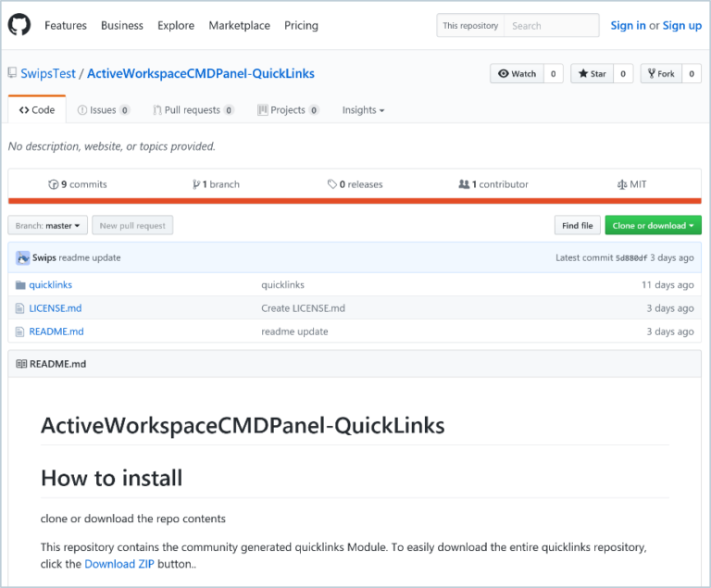Click the orange language breakdown bar
The image size is (711, 588).
pos(355,200)
